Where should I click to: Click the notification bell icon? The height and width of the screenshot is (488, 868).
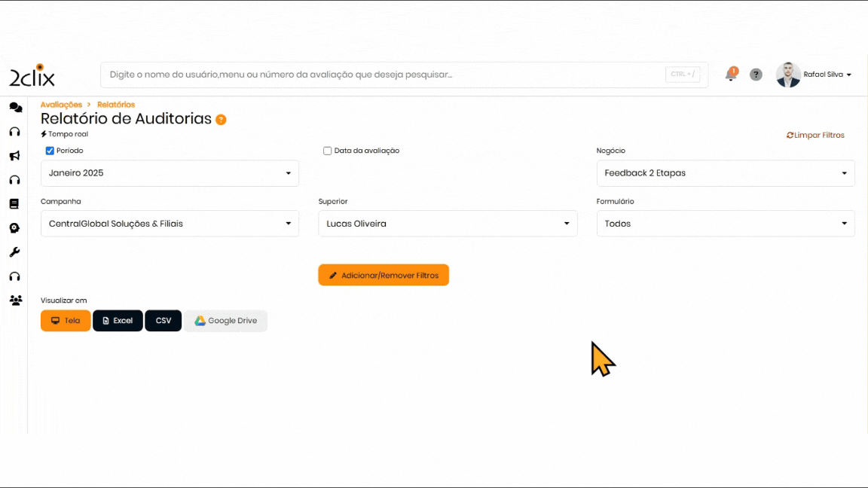pyautogui.click(x=730, y=75)
